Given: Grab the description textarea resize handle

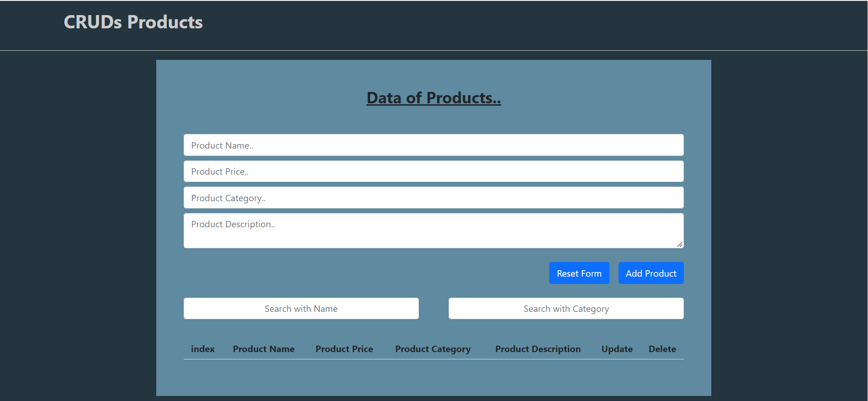Looking at the screenshot, I should point(680,245).
